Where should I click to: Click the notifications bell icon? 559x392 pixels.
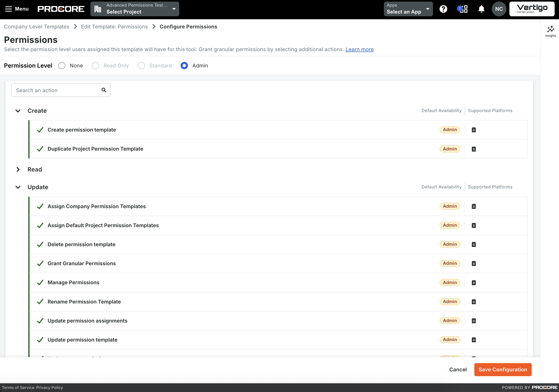[x=481, y=9]
